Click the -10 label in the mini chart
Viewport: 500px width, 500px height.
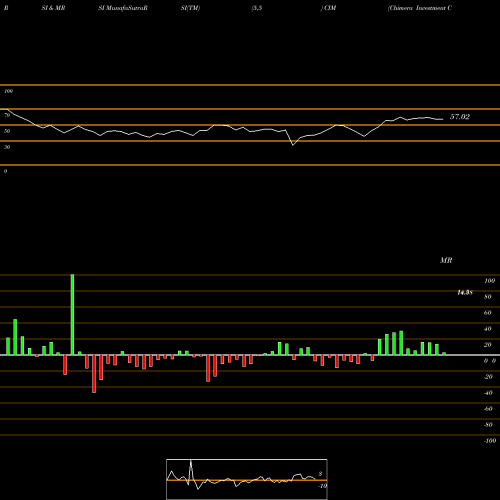tap(322, 486)
